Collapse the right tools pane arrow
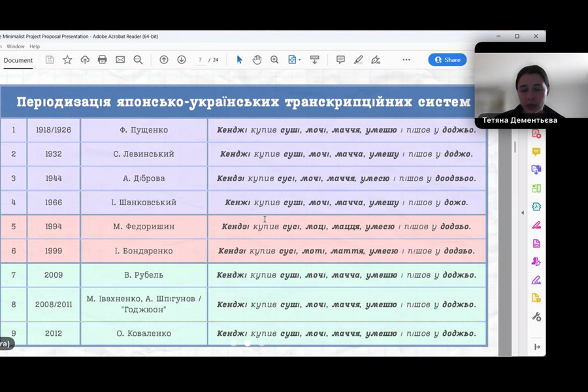Screen dimensions: 588x392 [537, 347]
